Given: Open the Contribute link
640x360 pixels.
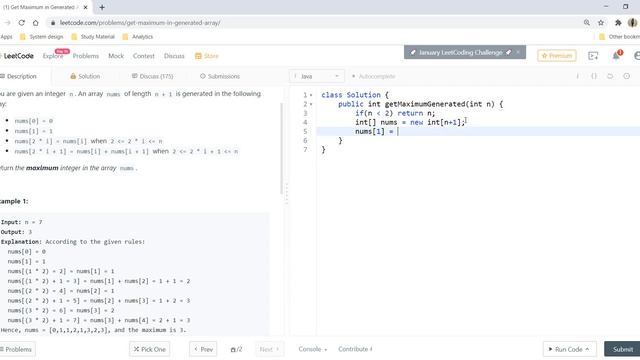Looking at the screenshot, I should click(355, 349).
